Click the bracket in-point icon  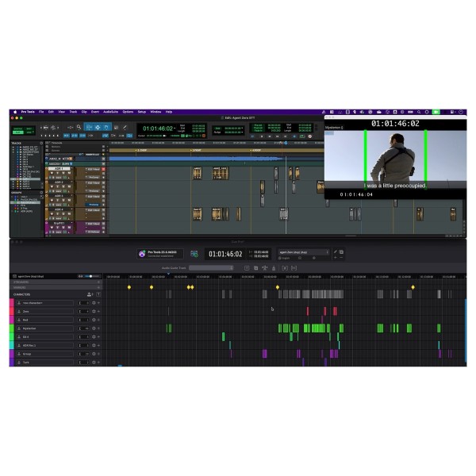(285, 268)
